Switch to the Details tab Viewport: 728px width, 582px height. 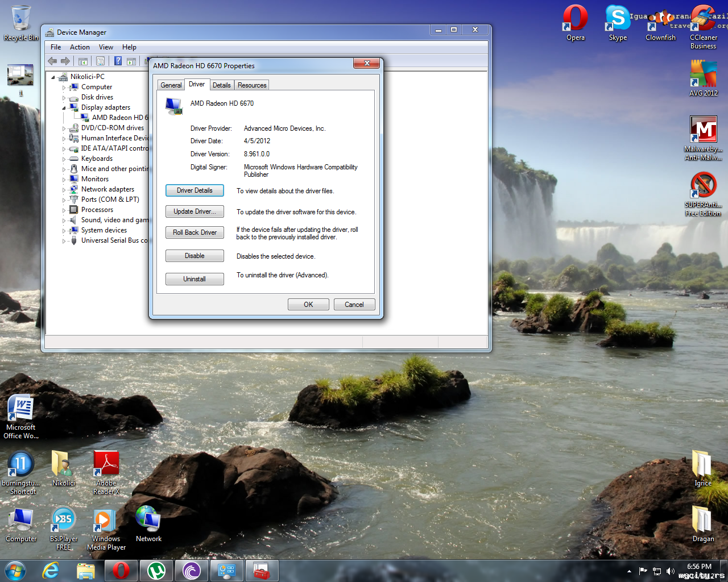tap(221, 85)
